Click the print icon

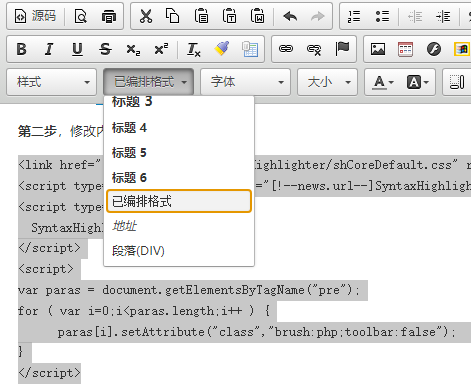[x=109, y=16]
